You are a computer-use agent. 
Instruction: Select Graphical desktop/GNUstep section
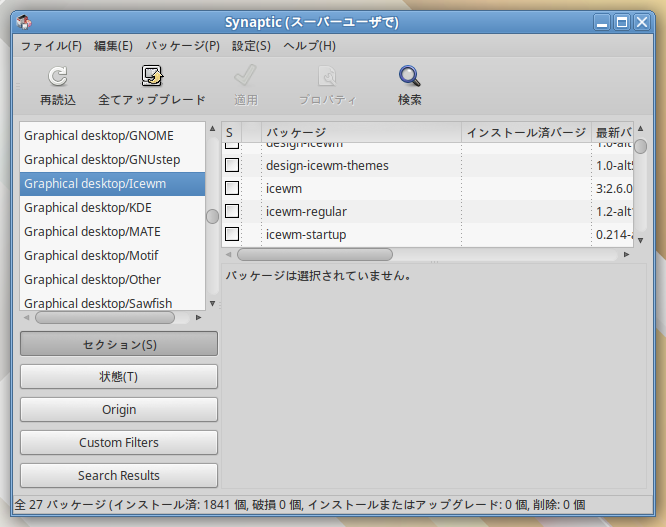pos(113,160)
